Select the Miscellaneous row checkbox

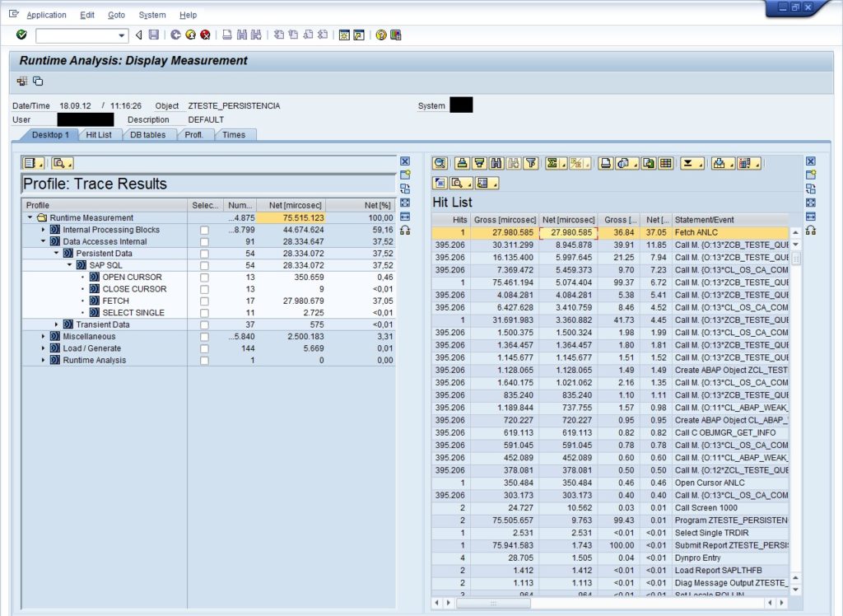204,337
